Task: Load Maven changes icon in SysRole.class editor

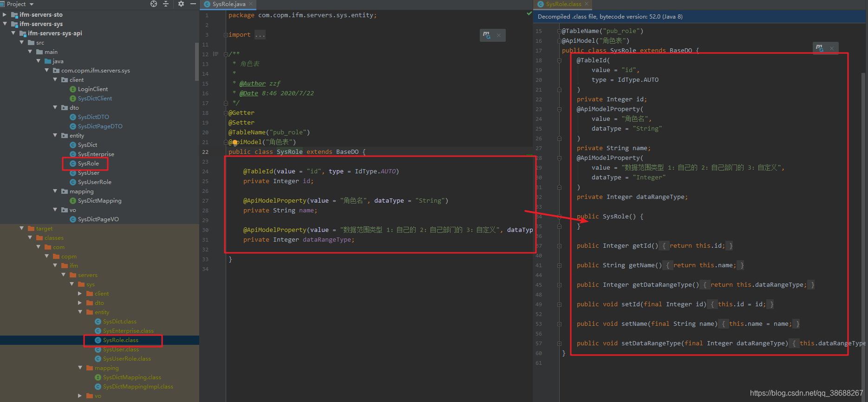Action: click(x=820, y=48)
